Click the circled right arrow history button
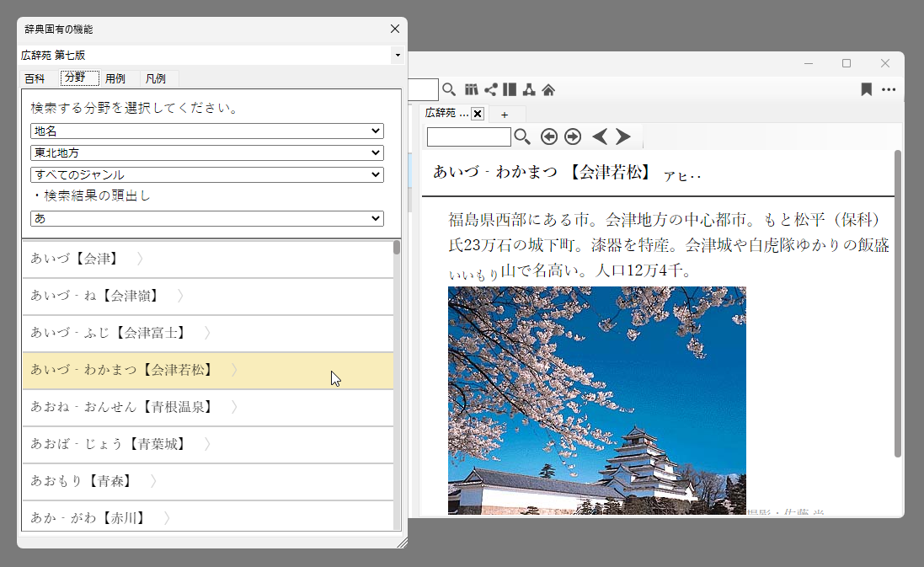Image resolution: width=924 pixels, height=567 pixels. pyautogui.click(x=573, y=136)
